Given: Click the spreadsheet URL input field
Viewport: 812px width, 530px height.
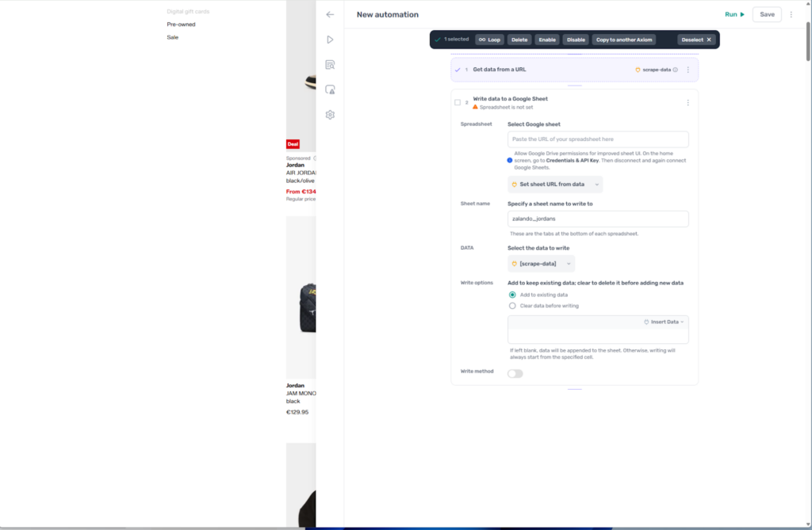Looking at the screenshot, I should click(598, 139).
